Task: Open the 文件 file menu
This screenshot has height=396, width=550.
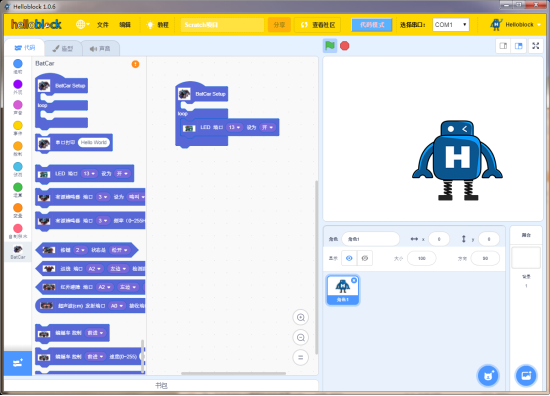Action: pyautogui.click(x=103, y=25)
